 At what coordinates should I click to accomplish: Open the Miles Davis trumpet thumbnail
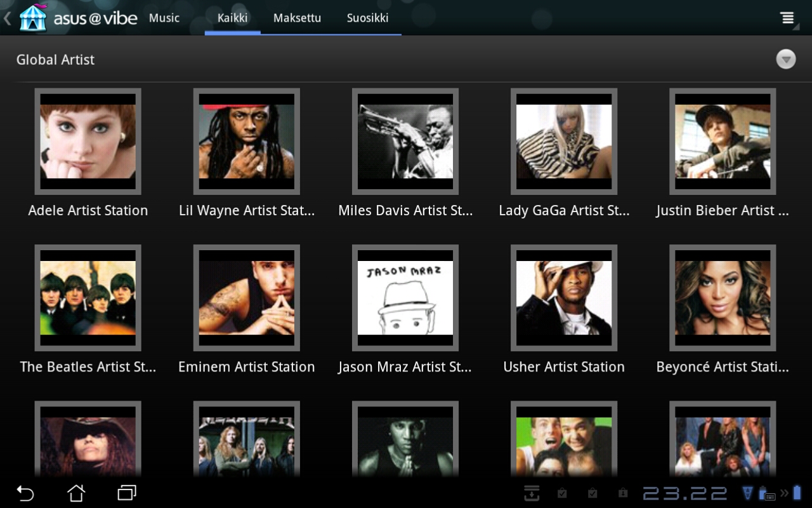[405, 142]
